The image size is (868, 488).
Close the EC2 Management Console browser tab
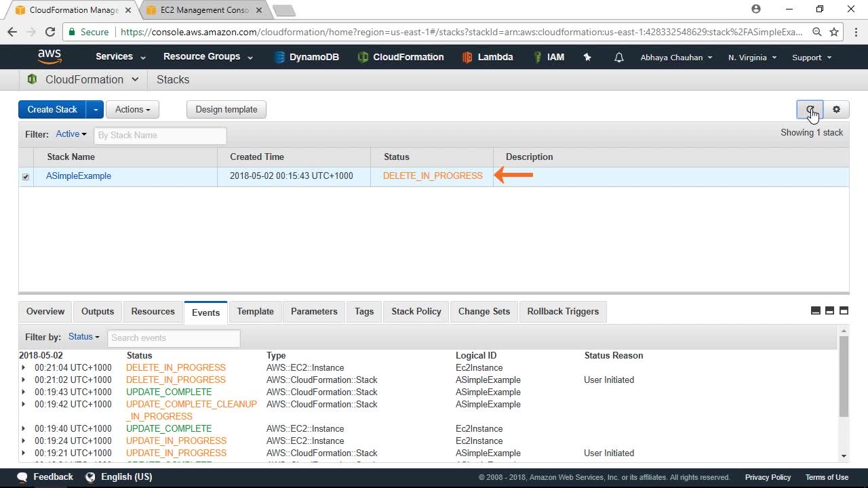(x=258, y=10)
